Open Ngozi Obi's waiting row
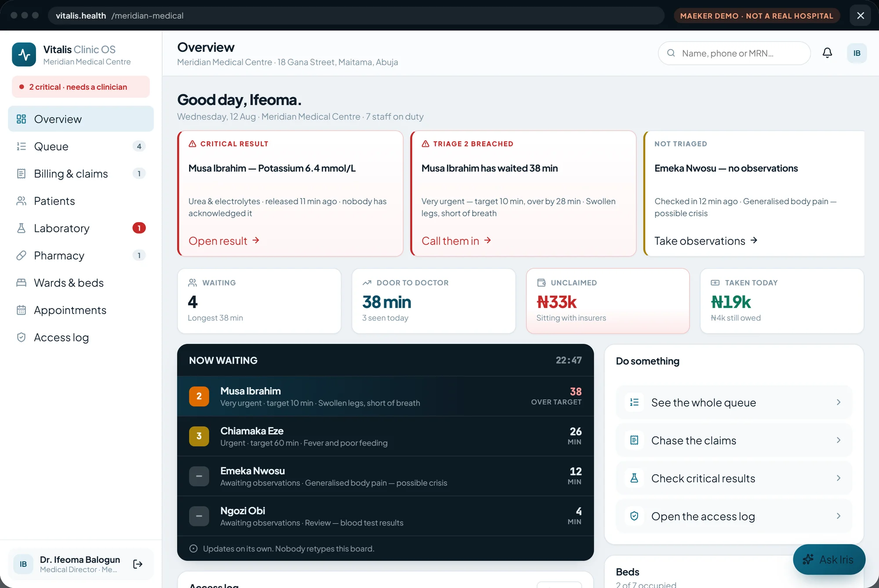This screenshot has width=879, height=588. tap(385, 516)
